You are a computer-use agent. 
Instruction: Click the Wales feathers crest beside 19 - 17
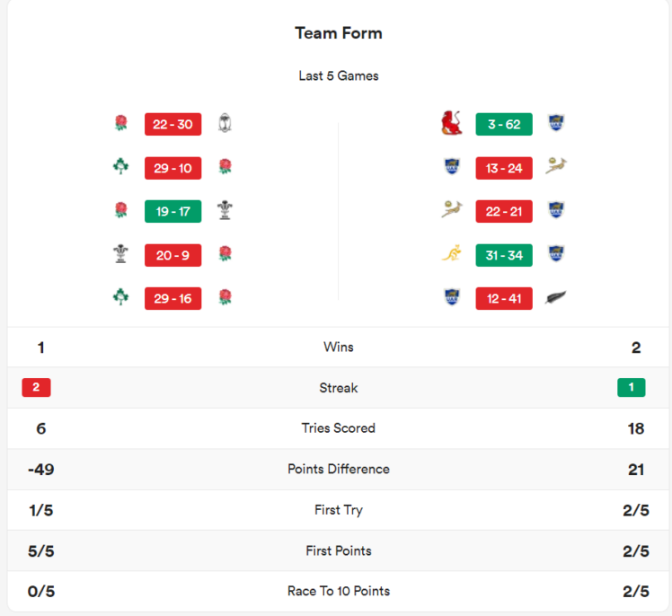pos(225,211)
